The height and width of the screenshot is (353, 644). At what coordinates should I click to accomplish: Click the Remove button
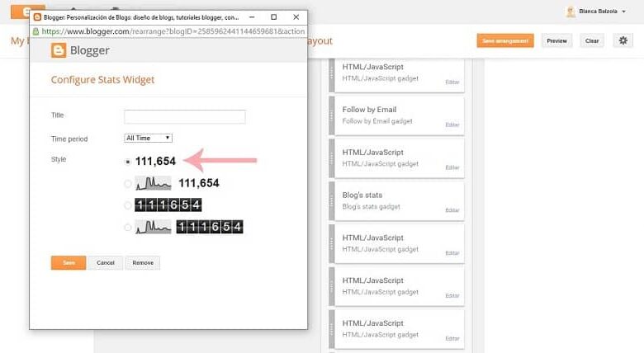[x=143, y=263]
